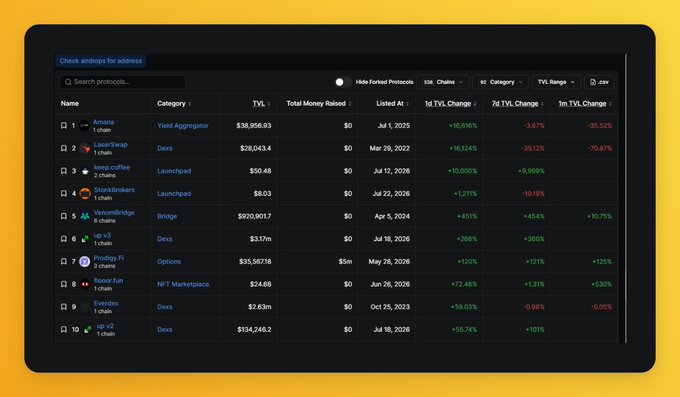
Task: Sort table by Listed At column
Action: (x=392, y=103)
